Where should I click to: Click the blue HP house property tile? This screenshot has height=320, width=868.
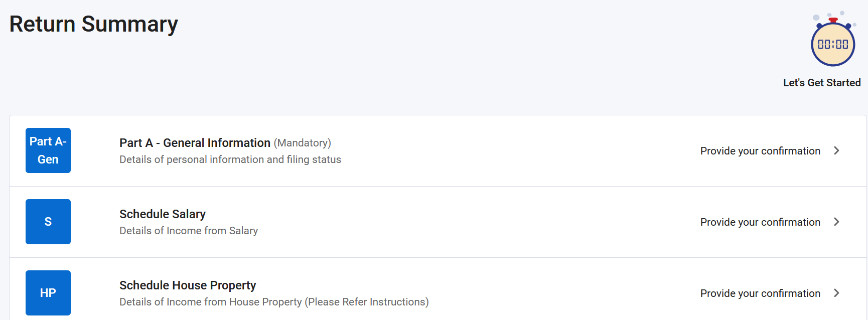[48, 293]
